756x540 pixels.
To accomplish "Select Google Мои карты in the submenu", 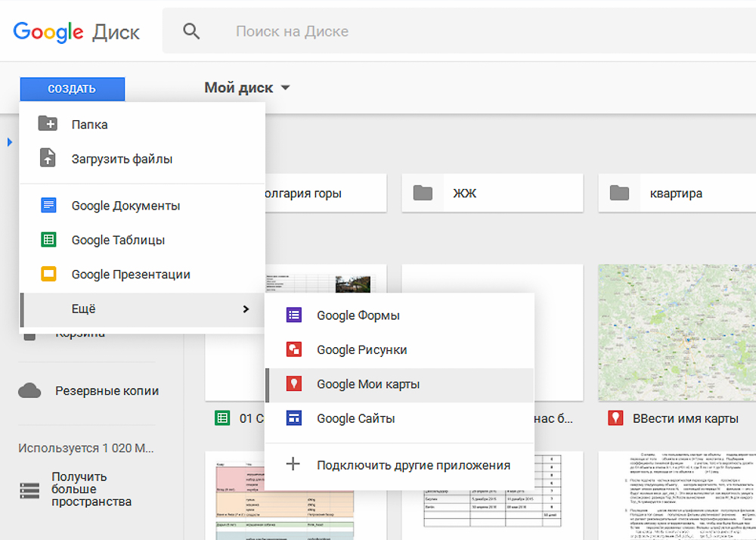I will 399,385.
